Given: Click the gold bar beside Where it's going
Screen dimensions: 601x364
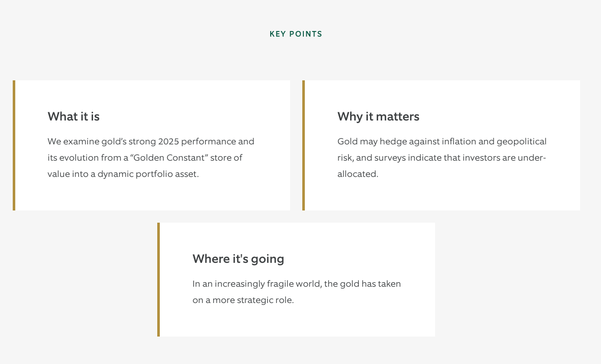Looking at the screenshot, I should click(158, 280).
